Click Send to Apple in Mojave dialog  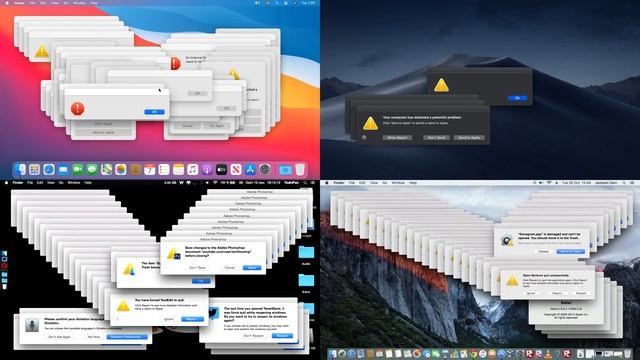(x=469, y=138)
